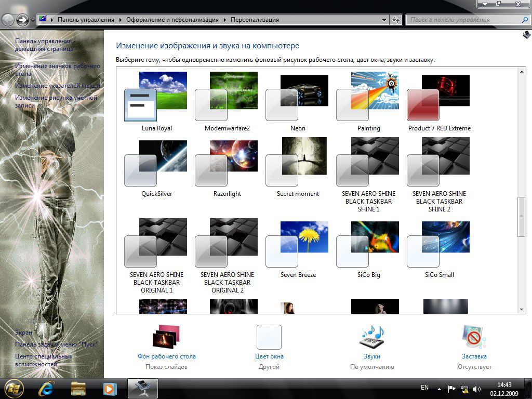
Task: Apply SEVEN AERO SHINE BLACK TASKBAR ORIGINAL 2
Action: (227, 256)
